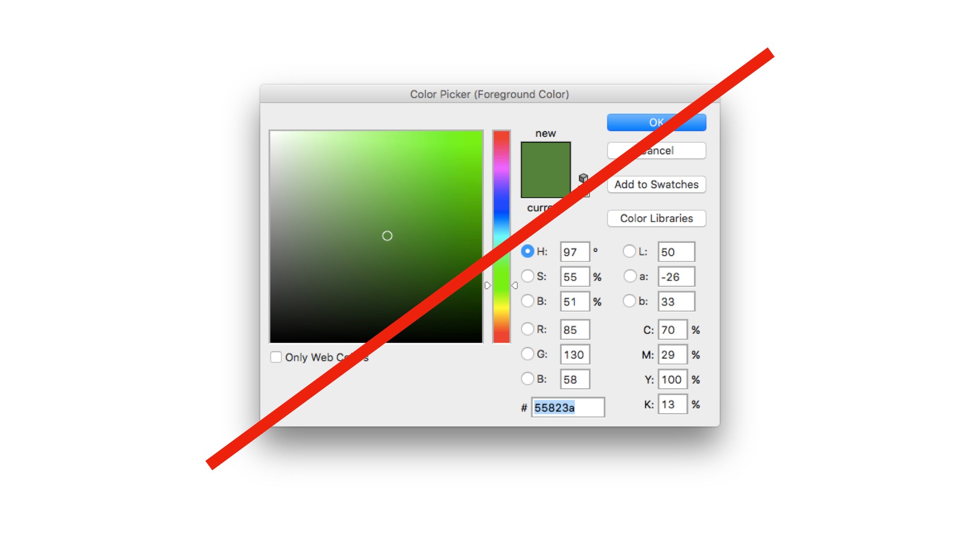980x551 pixels.
Task: Select the R red channel radio button
Action: (526, 329)
